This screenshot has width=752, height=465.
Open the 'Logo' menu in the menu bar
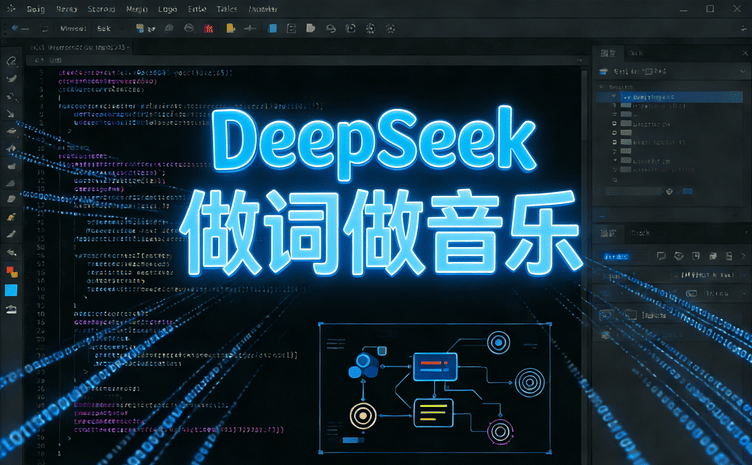click(167, 9)
